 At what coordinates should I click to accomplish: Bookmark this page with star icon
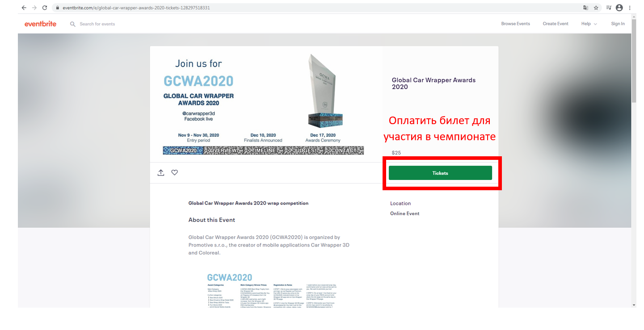[596, 8]
